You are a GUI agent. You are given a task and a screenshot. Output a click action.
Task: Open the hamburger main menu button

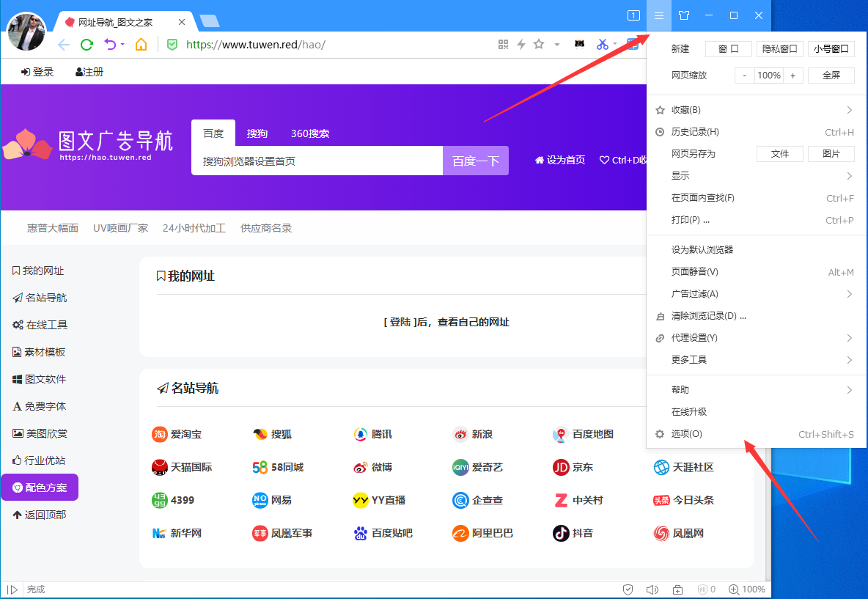pyautogui.click(x=659, y=15)
